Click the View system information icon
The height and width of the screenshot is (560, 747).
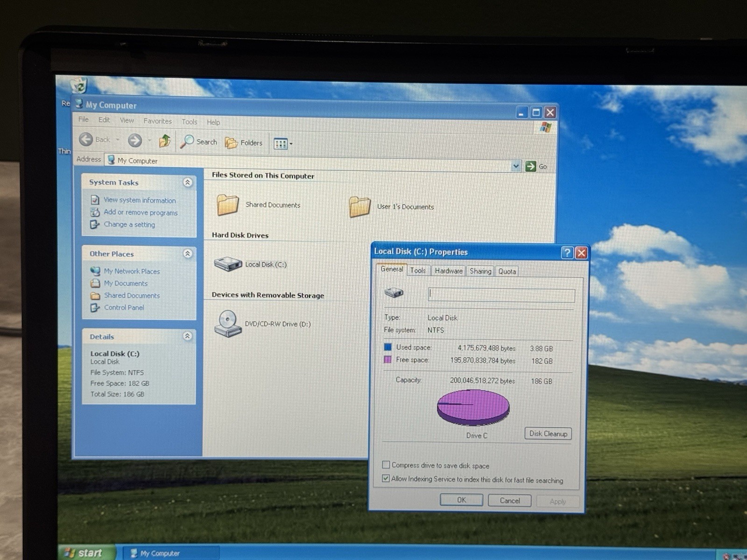(95, 200)
